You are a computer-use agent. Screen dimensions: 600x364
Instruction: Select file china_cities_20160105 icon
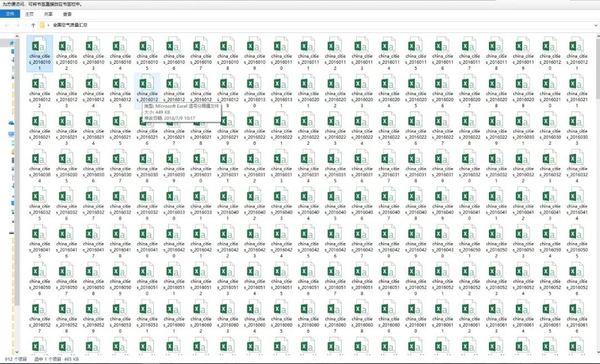(x=147, y=46)
